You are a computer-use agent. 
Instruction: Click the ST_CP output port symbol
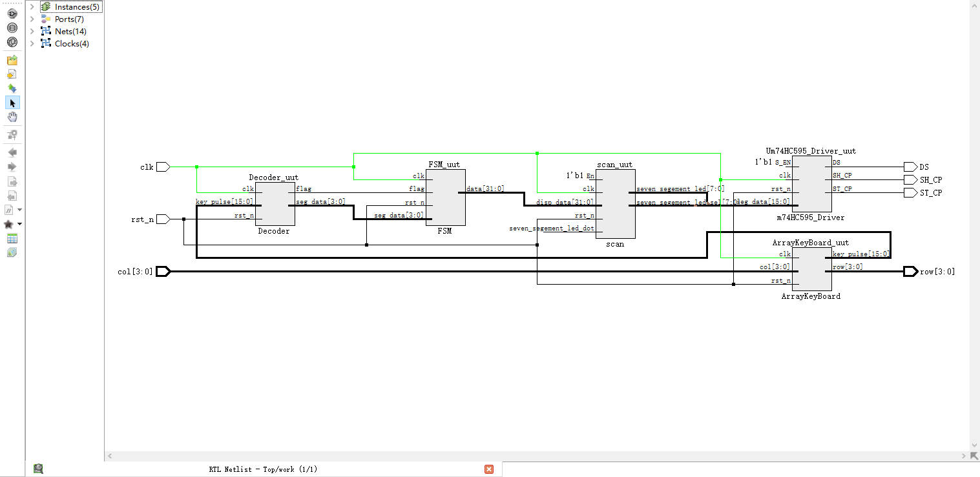[x=910, y=192]
